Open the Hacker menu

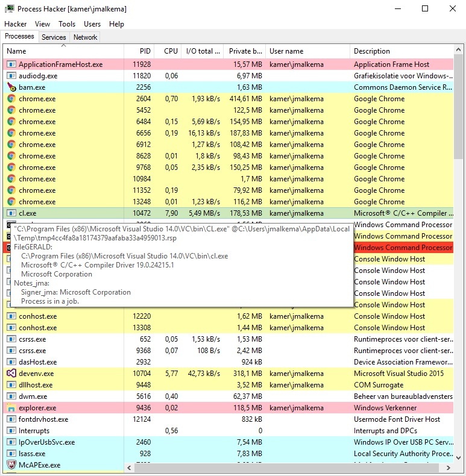[x=16, y=24]
